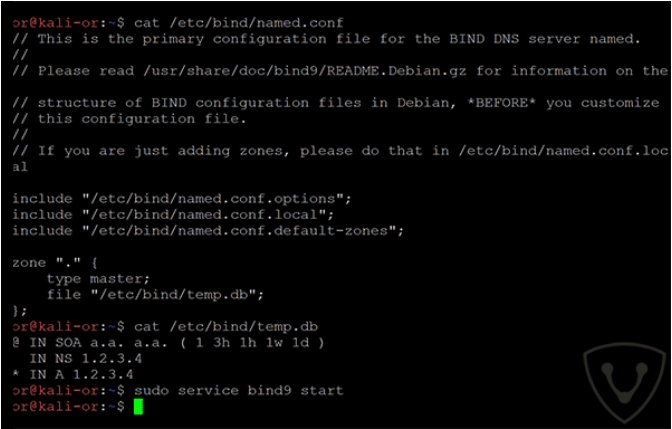Viewport: 672px width, 429px height.
Task: Click the include named.conf.local line
Action: coord(173,215)
